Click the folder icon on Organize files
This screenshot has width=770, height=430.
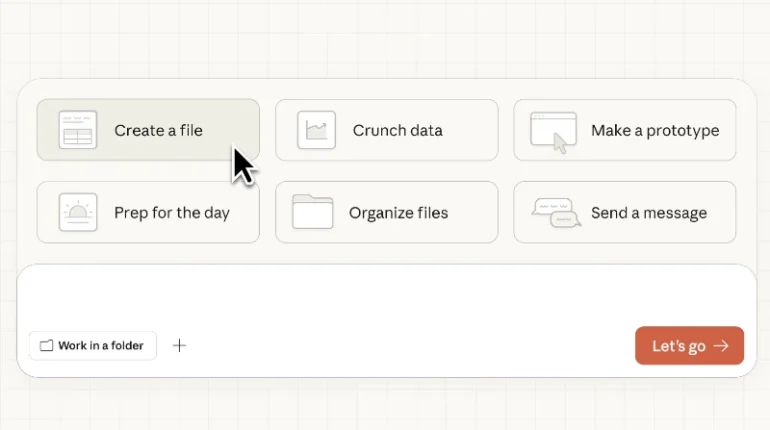[x=312, y=212]
